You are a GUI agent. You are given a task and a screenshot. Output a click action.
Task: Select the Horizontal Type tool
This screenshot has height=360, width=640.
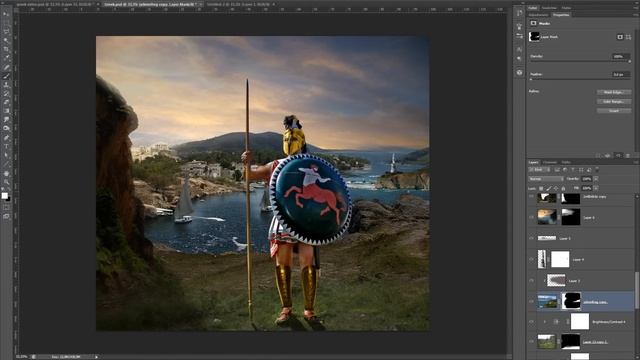pos(6,146)
